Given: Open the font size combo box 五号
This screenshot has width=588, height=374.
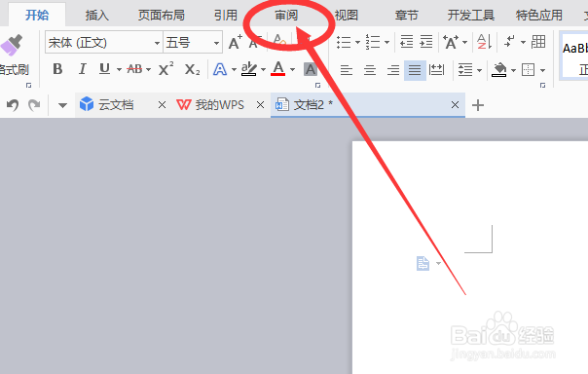Looking at the screenshot, I should [x=193, y=43].
